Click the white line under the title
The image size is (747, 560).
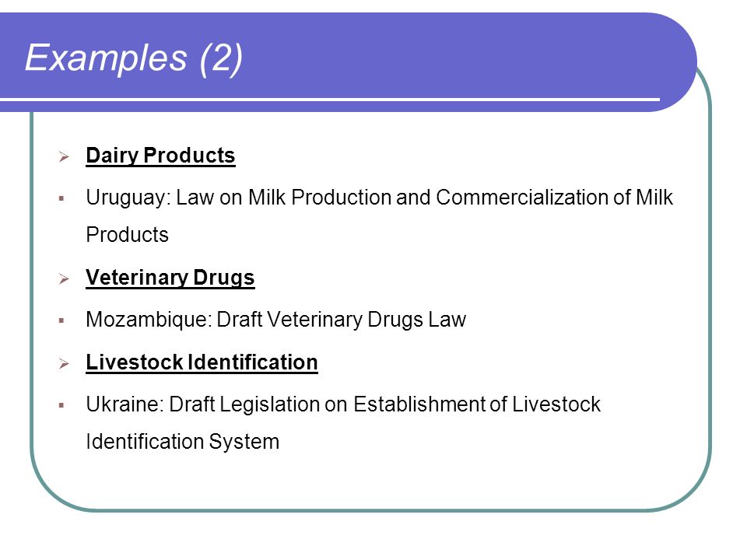(330, 100)
